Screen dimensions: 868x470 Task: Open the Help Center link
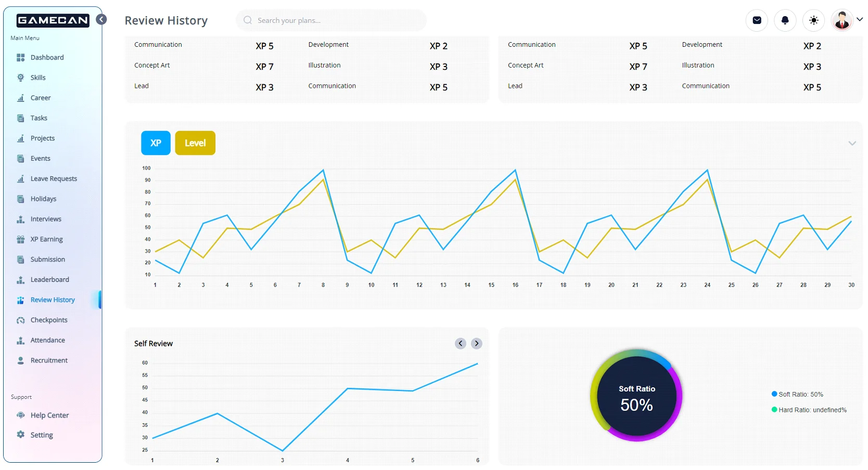click(49, 415)
